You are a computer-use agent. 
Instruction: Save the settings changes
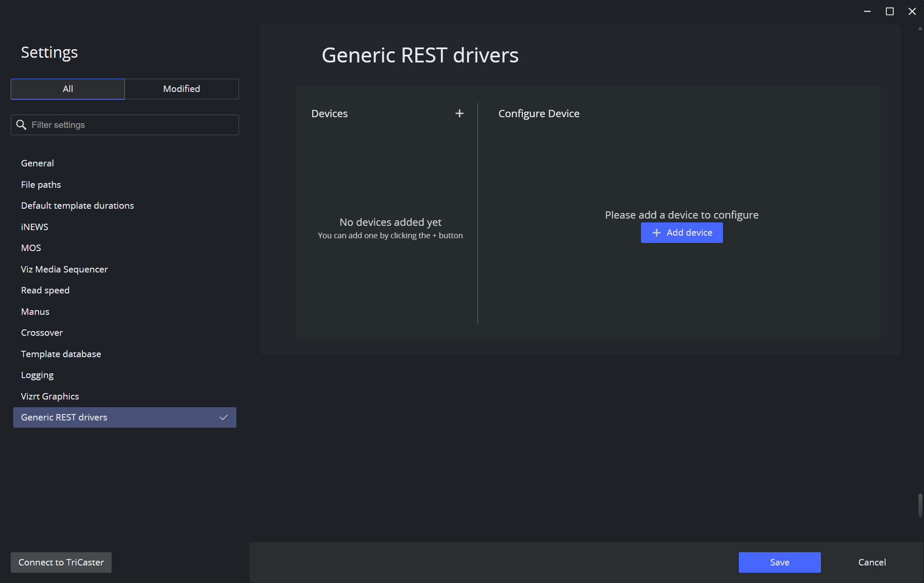point(779,562)
